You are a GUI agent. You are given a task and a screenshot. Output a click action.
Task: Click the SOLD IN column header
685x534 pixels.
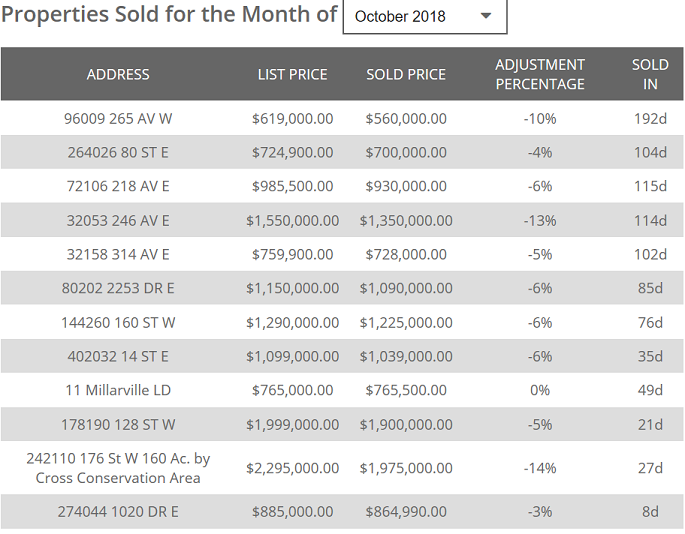coord(650,74)
